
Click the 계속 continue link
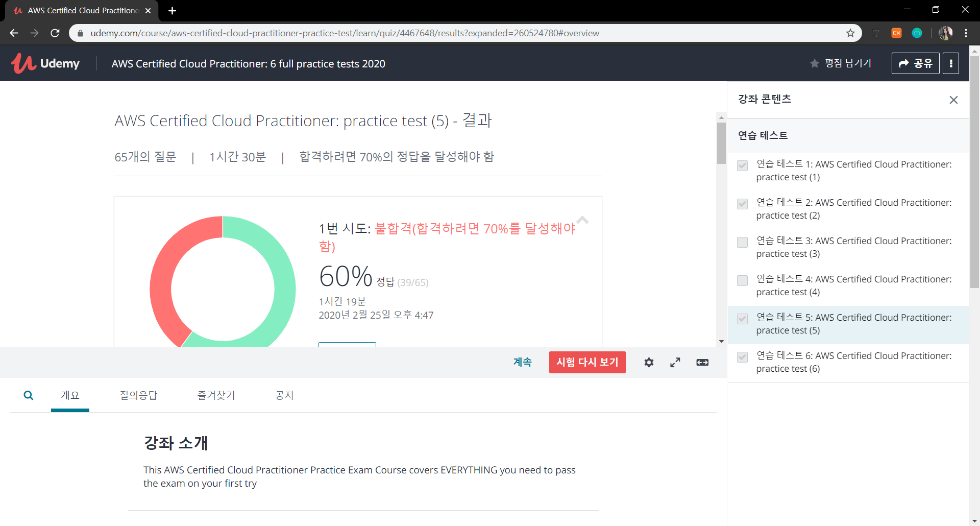point(522,362)
